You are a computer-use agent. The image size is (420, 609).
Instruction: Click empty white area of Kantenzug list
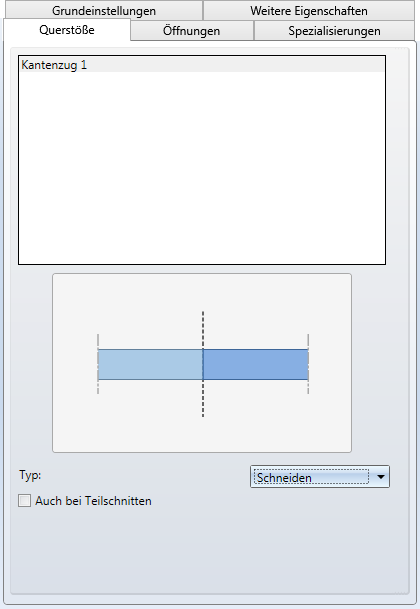[x=202, y=167]
